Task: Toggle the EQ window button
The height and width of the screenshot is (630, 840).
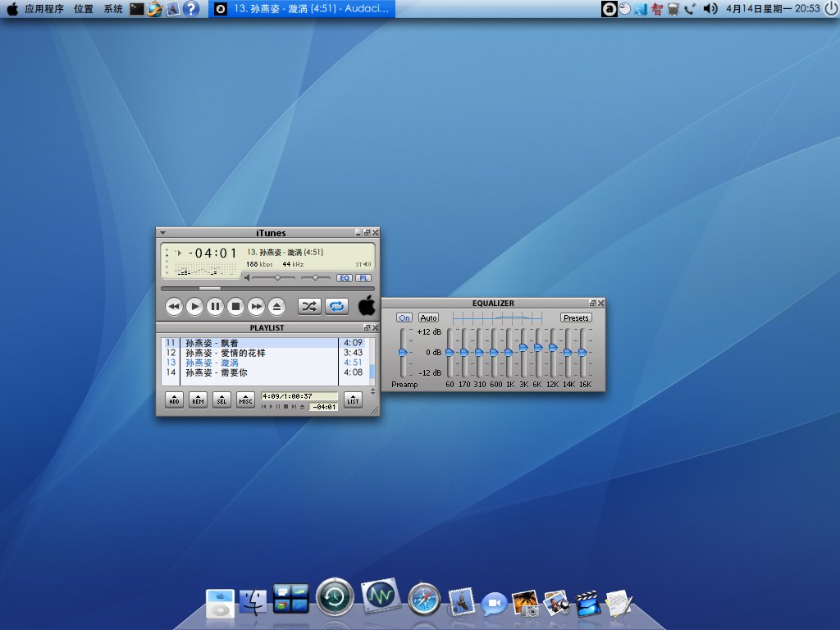Action: tap(345, 278)
